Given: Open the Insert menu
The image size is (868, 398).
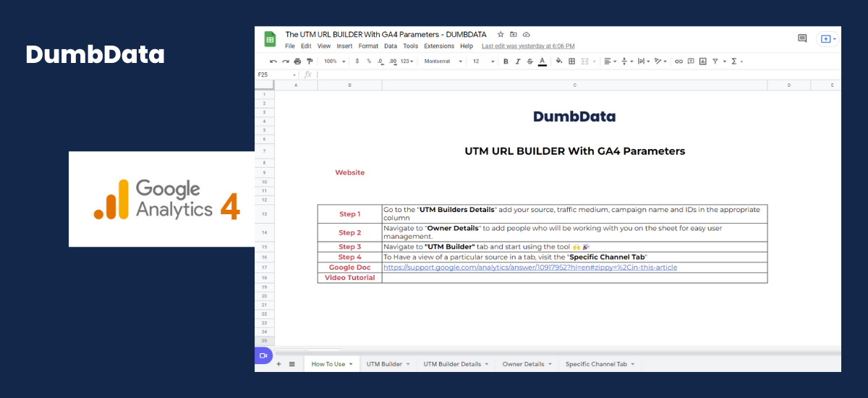Looking at the screenshot, I should pyautogui.click(x=344, y=46).
